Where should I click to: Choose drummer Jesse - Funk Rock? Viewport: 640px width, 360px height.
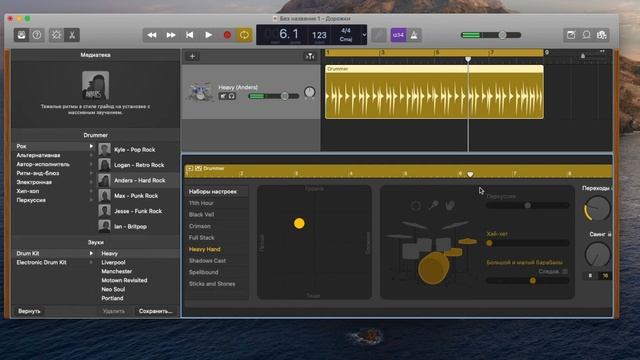tap(138, 211)
